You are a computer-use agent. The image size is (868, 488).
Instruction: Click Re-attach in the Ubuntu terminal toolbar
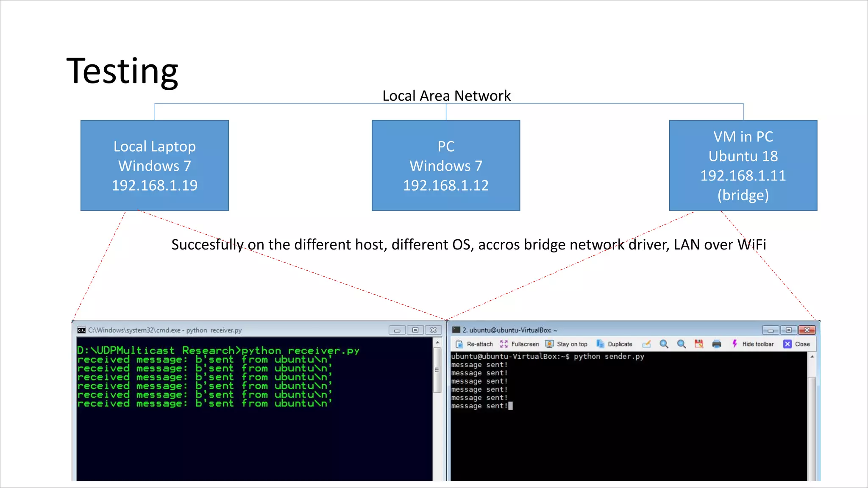475,344
